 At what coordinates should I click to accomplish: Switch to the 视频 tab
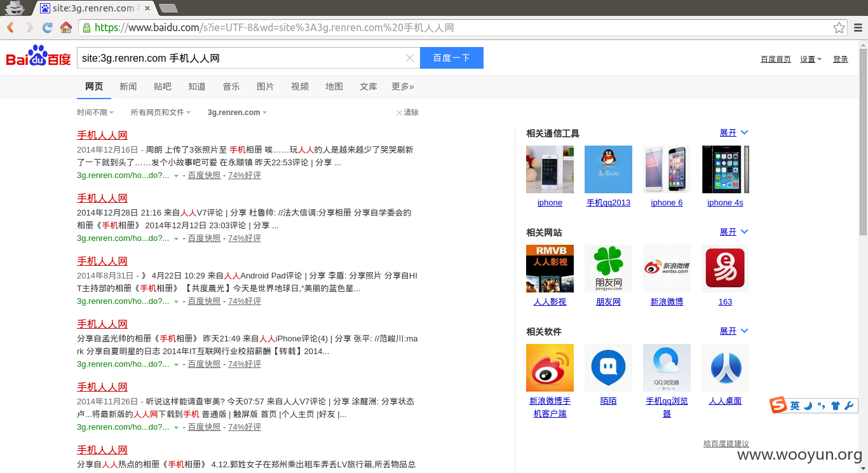tap(300, 86)
